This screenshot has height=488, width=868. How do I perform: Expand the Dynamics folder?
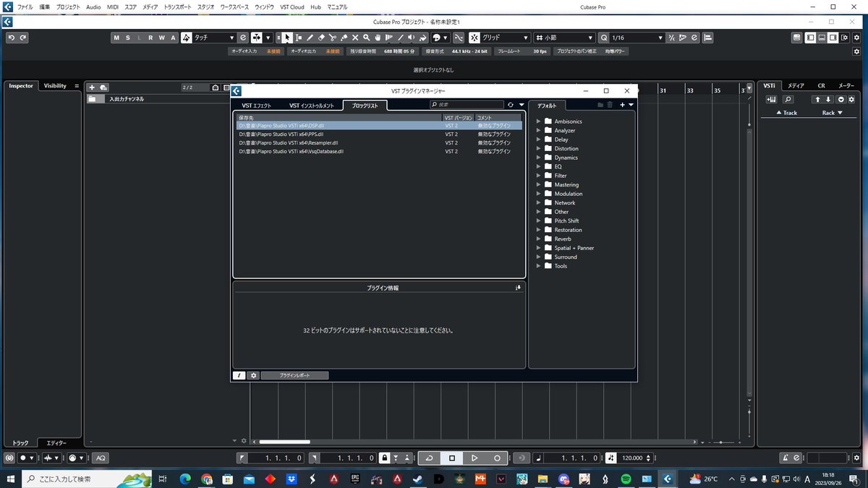point(539,158)
